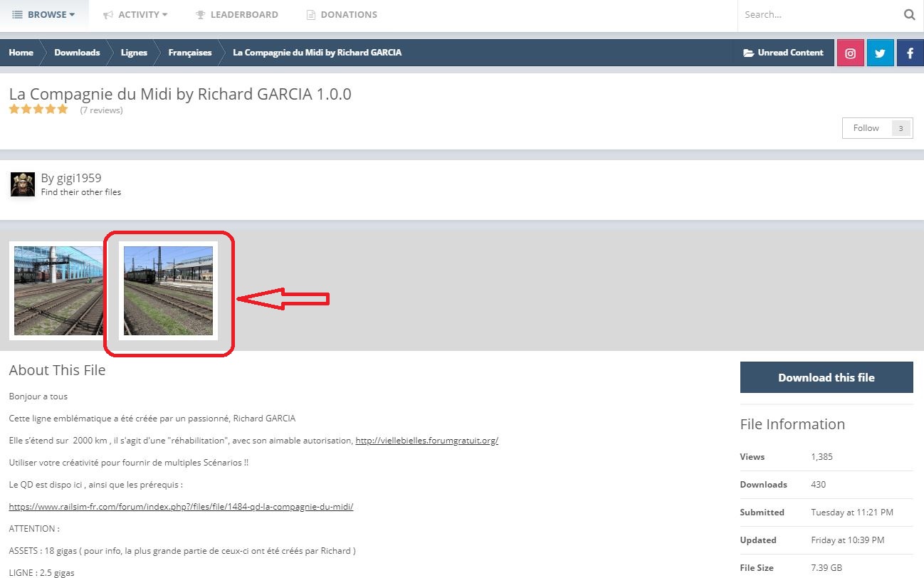Go to Home in the breadcrumb
924x578 pixels.
point(21,53)
